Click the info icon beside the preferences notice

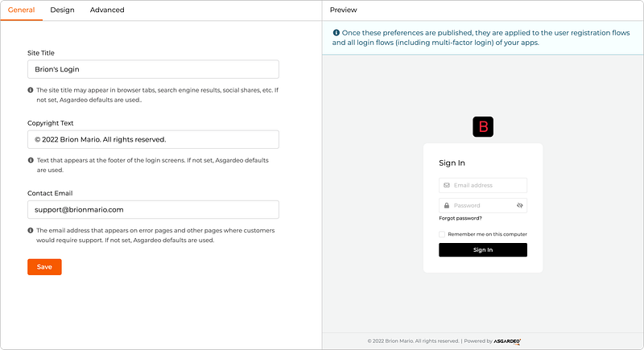pyautogui.click(x=336, y=32)
